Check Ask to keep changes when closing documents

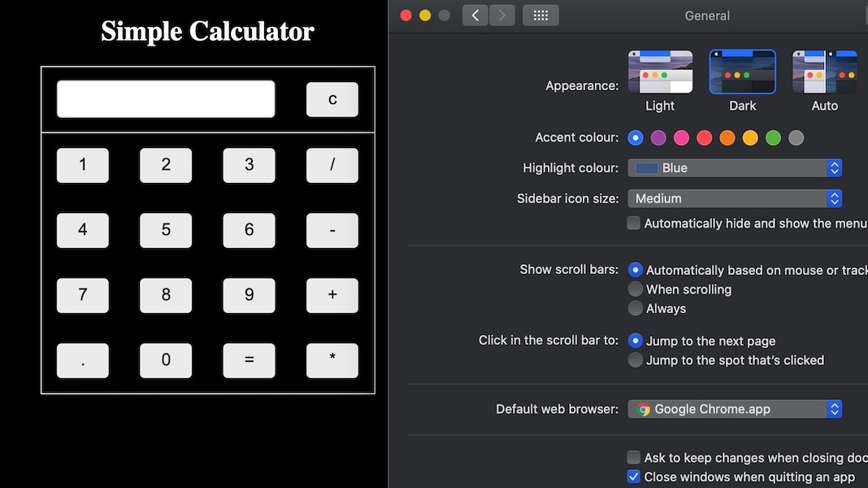pyautogui.click(x=634, y=458)
